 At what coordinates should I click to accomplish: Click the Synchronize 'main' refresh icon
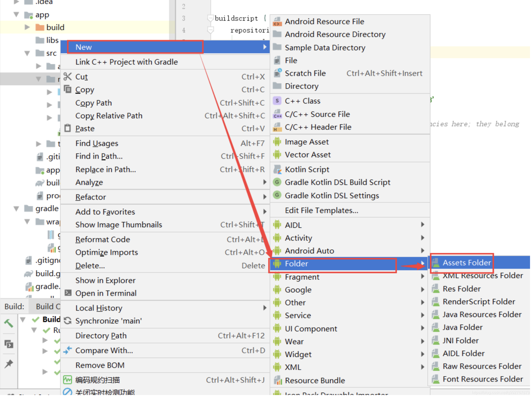point(68,321)
